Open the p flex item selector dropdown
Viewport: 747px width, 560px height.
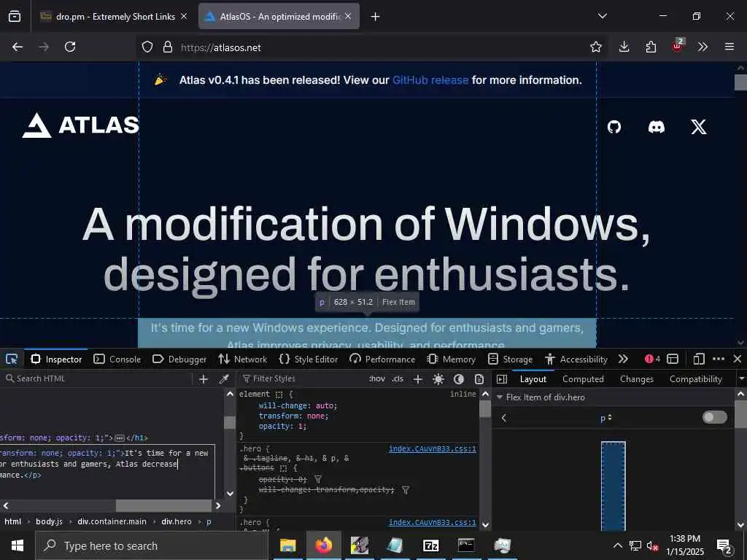[x=606, y=418]
